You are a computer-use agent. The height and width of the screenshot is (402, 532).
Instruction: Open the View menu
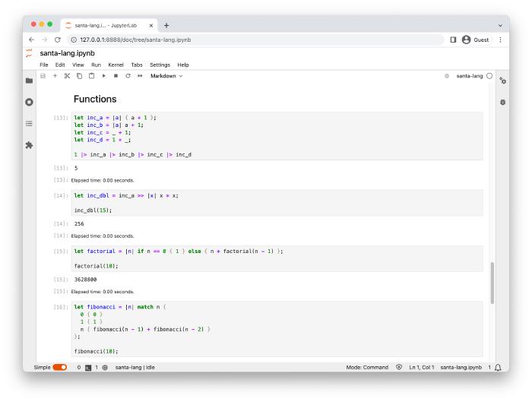point(78,65)
